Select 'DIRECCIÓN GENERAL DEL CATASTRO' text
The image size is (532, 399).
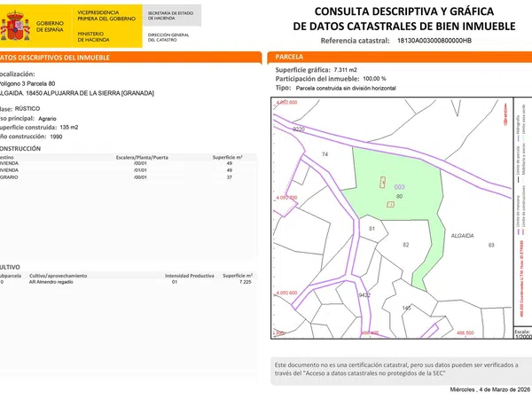(168, 37)
